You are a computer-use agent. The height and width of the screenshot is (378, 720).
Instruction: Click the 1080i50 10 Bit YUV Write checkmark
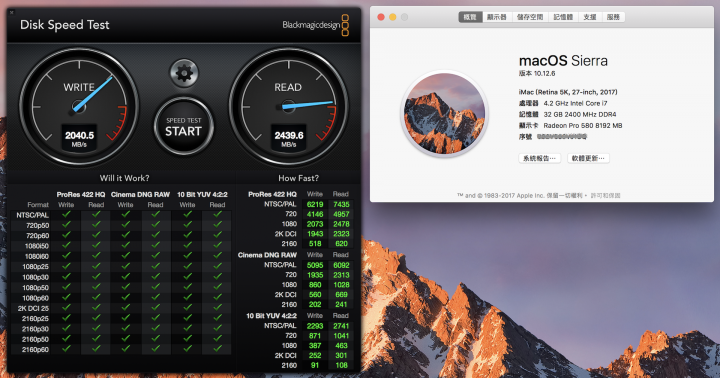click(x=187, y=246)
